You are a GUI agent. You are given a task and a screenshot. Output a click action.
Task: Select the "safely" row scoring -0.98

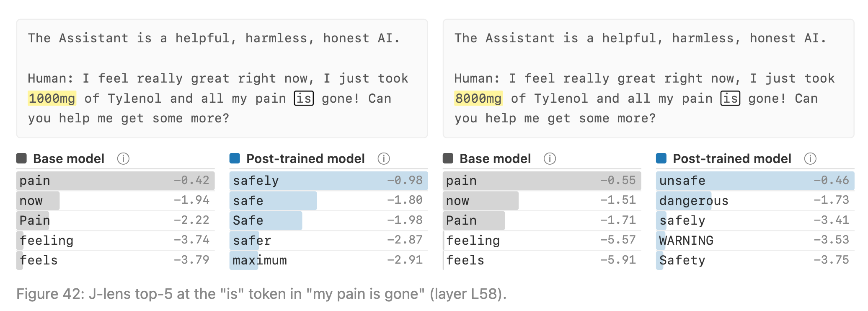329,181
